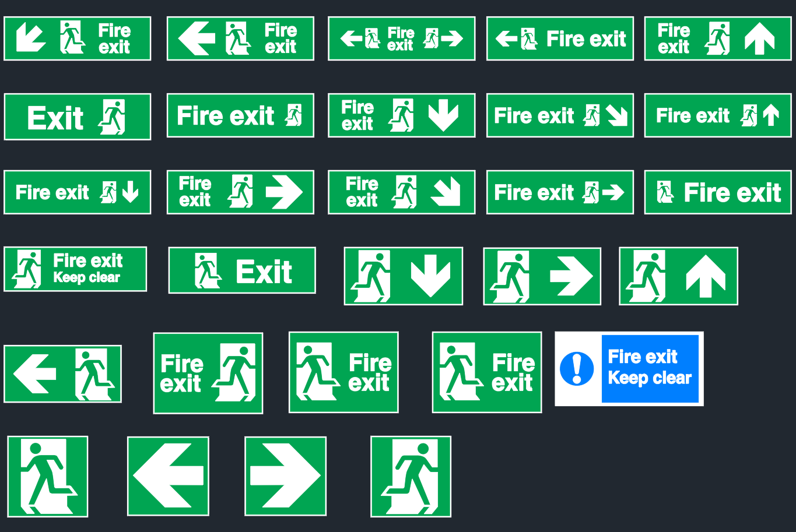Viewport: 796px width, 532px height.
Task: Click the large right arrow square sign
Action: point(285,477)
